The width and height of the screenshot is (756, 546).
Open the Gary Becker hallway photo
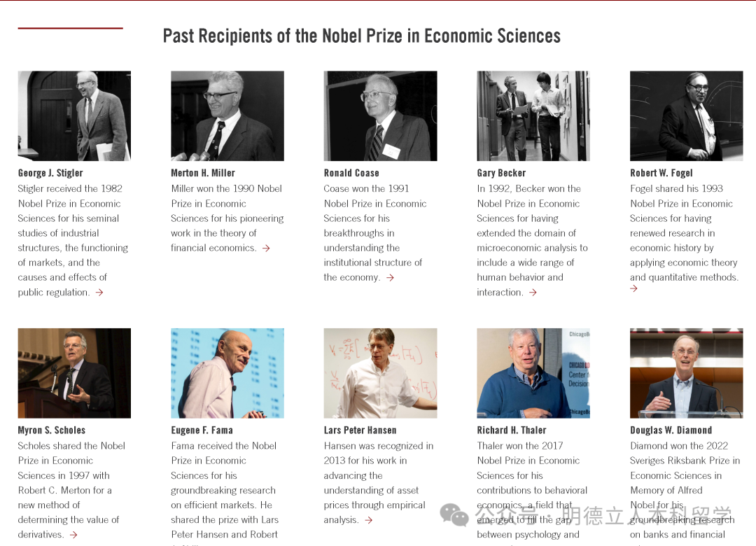(533, 115)
